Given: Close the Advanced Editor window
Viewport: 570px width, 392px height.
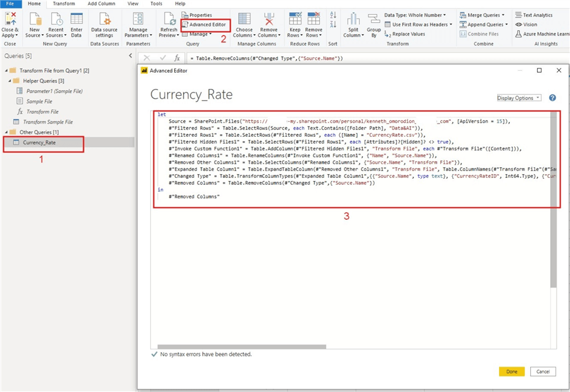Looking at the screenshot, I should [x=559, y=70].
